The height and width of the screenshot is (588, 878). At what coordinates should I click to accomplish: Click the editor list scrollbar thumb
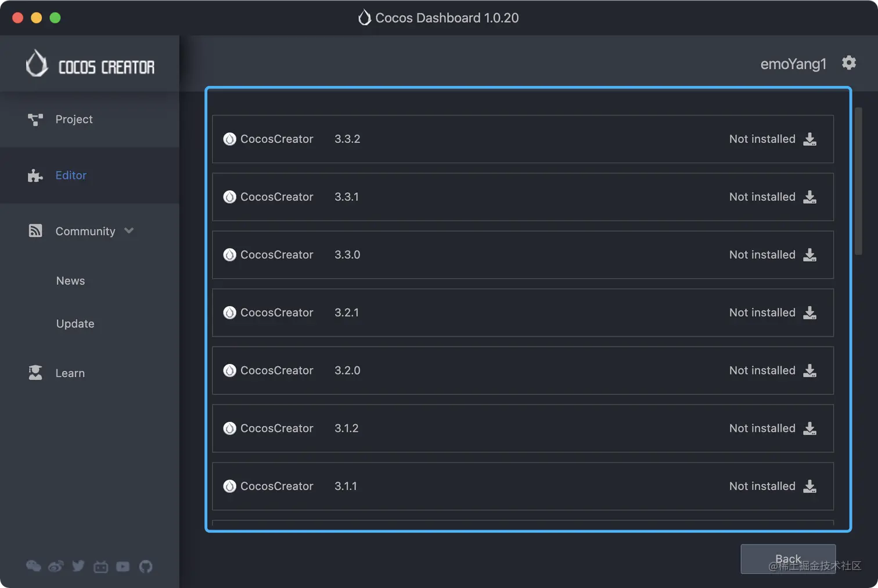click(858, 180)
